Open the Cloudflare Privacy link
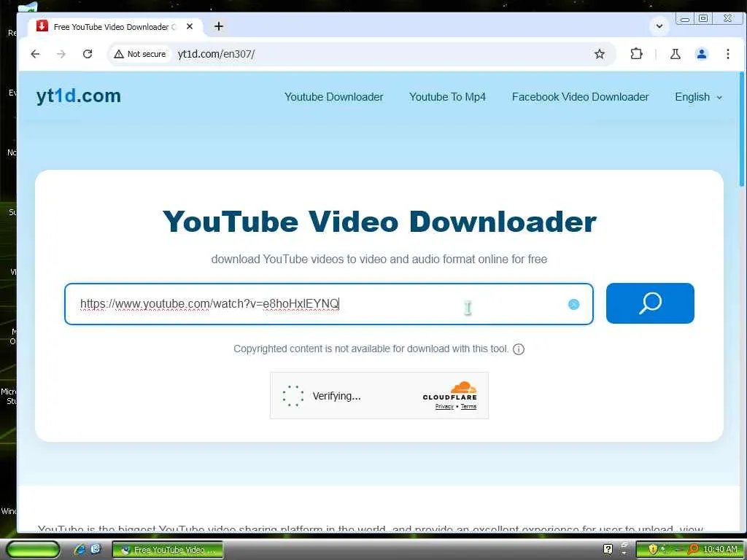The image size is (747, 560). tap(444, 406)
